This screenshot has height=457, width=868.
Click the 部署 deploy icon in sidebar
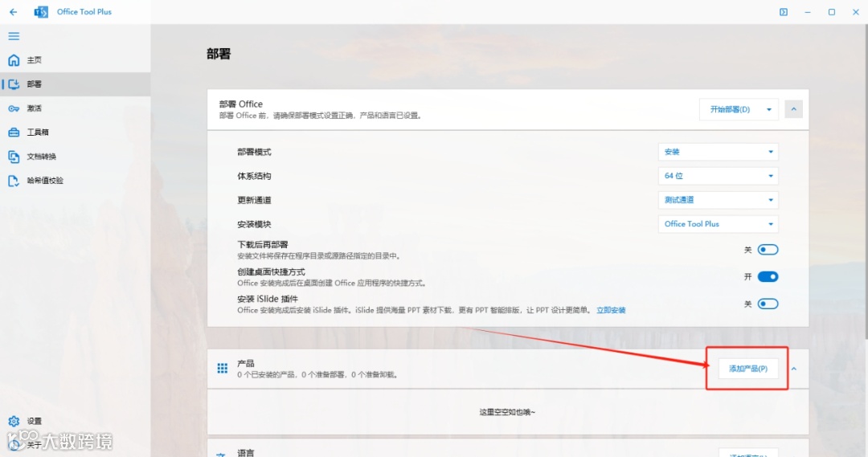coord(14,84)
